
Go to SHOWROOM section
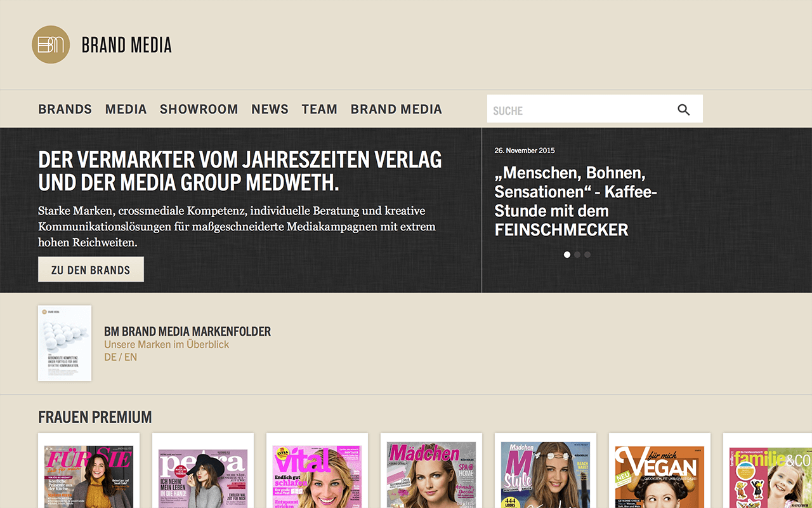[x=199, y=109]
